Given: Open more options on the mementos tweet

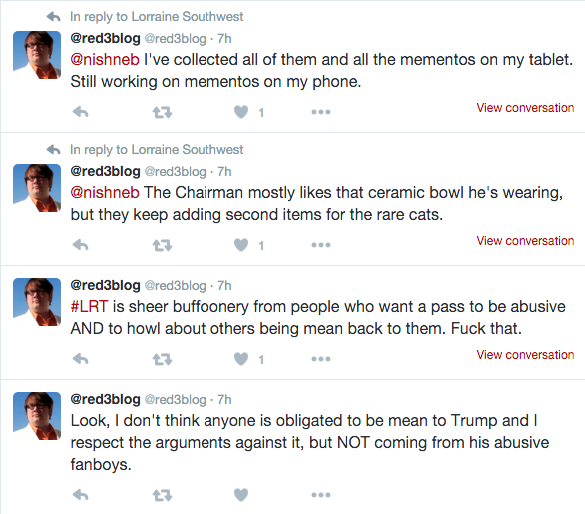Looking at the screenshot, I should pyautogui.click(x=321, y=112).
